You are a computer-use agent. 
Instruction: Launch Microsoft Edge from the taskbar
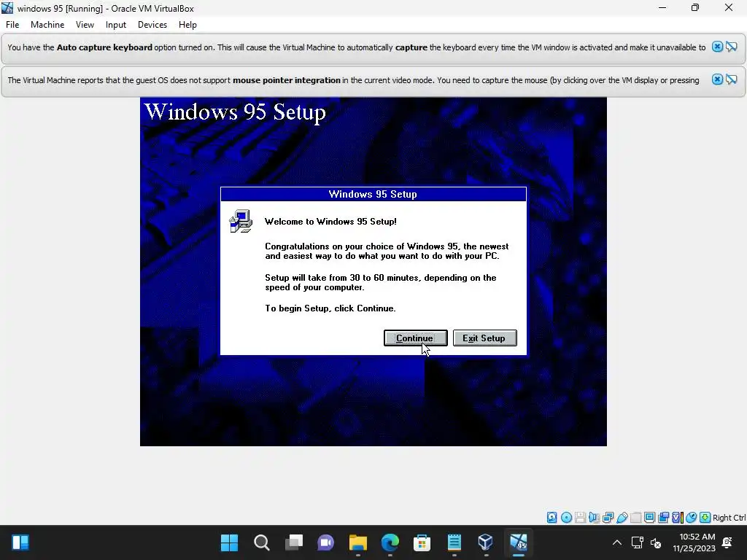click(x=390, y=542)
